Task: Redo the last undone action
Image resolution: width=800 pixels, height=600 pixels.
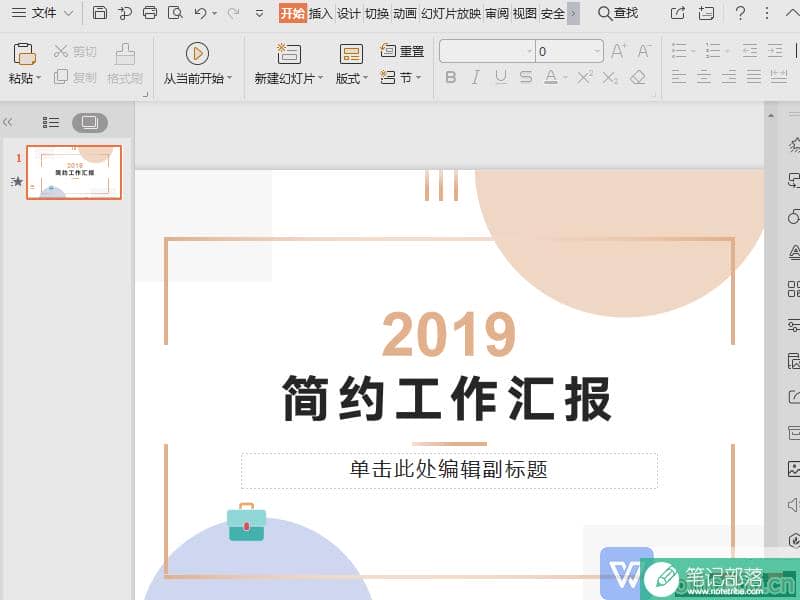Action: point(234,13)
